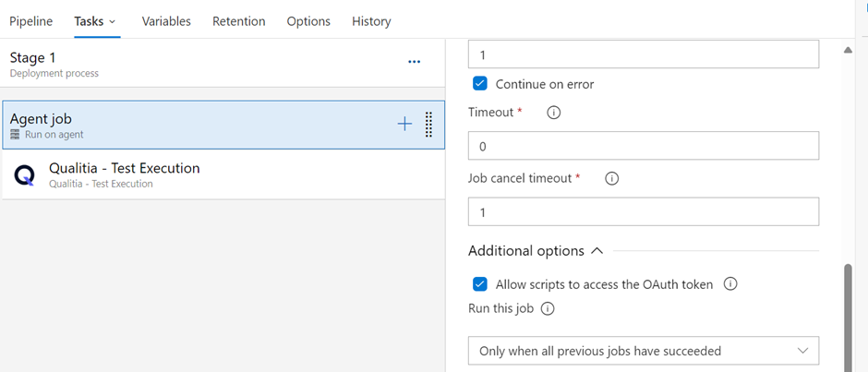Go to the Retention tab
Viewport: 868px width, 372px height.
(x=238, y=21)
